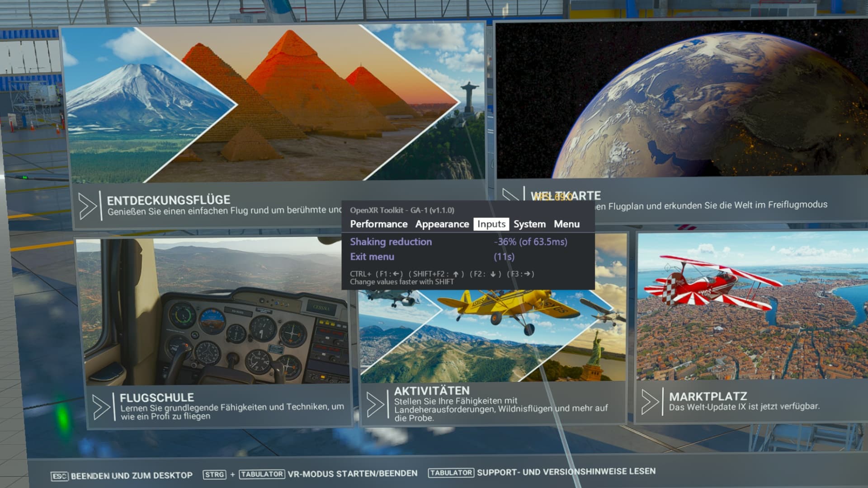The height and width of the screenshot is (488, 868).
Task: Select the Shaking reduction setting
Action: pyautogui.click(x=391, y=242)
